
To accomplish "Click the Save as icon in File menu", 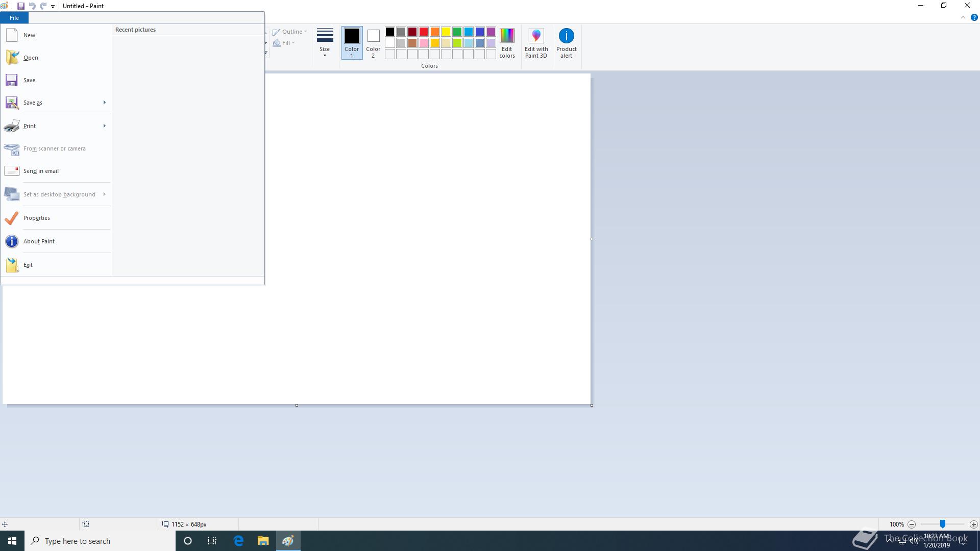I will [12, 103].
